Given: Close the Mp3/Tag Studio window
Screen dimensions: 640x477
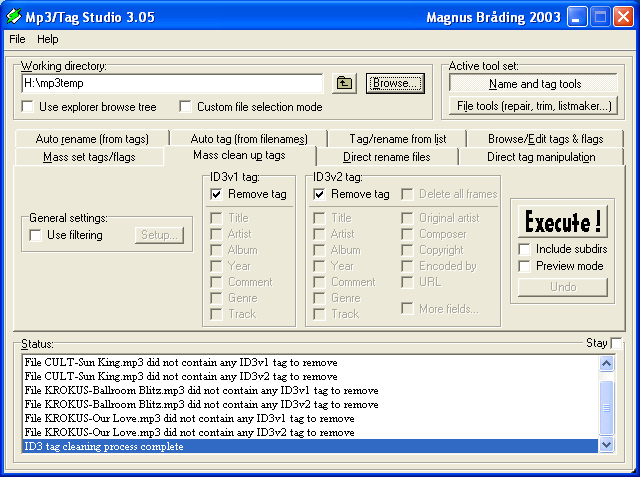Looking at the screenshot, I should pyautogui.click(x=623, y=17).
